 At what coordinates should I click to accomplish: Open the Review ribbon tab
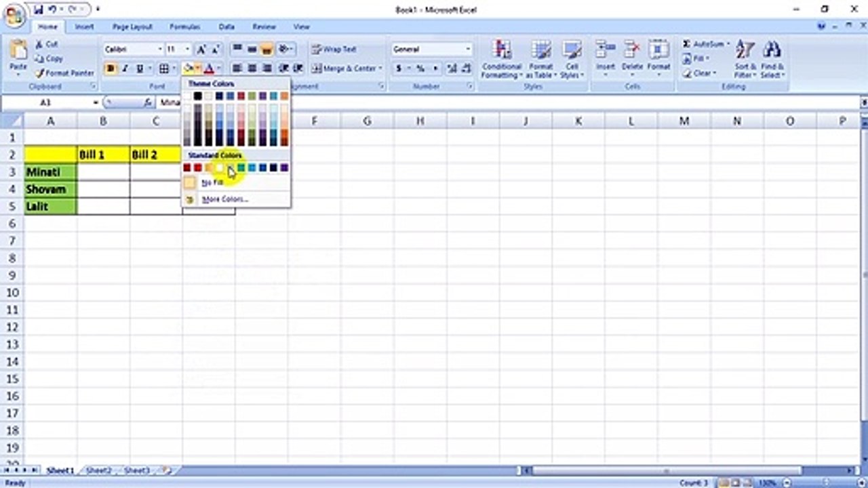click(264, 26)
